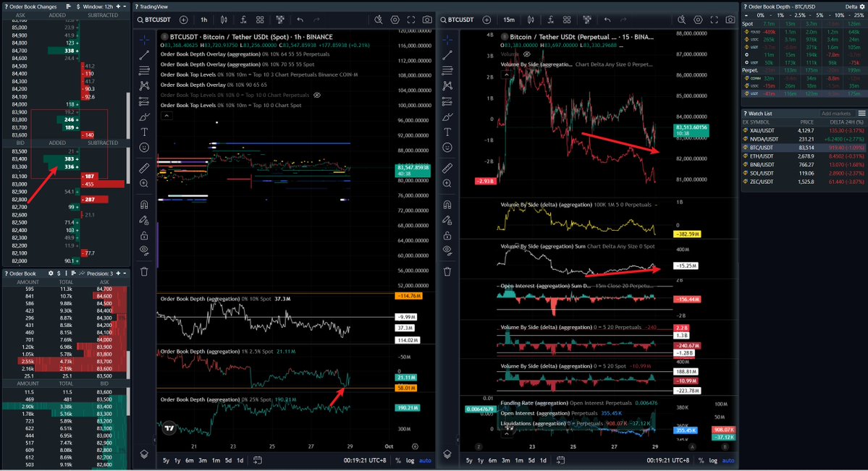
Task: Toggle log scale on the 1h chart
Action: (x=410, y=460)
